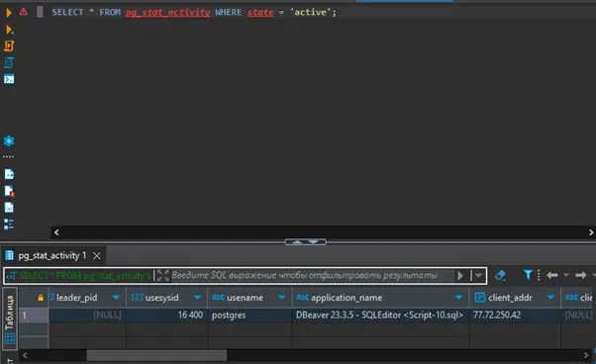The width and height of the screenshot is (596, 364).
Task: Select the 16 400 usesysid cell
Action: (167, 315)
